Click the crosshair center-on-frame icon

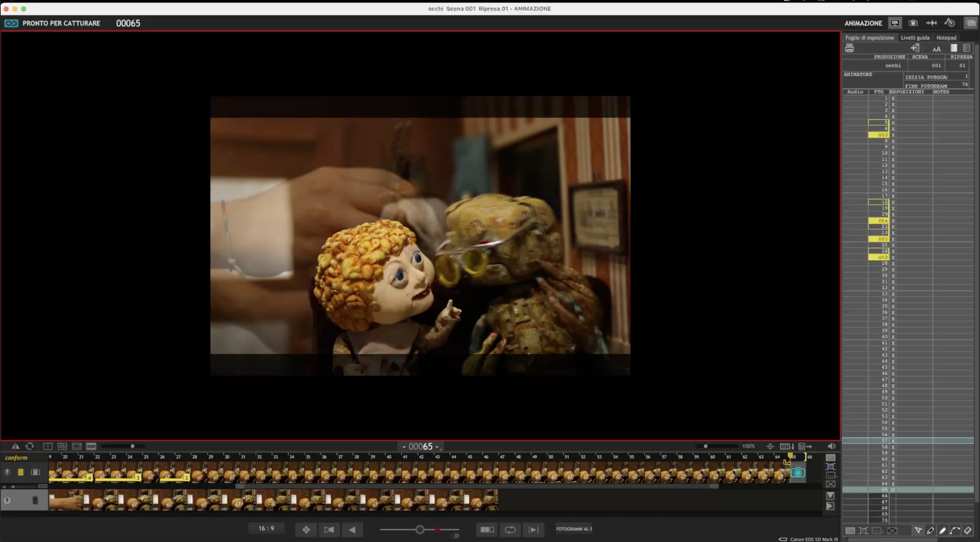pos(770,446)
